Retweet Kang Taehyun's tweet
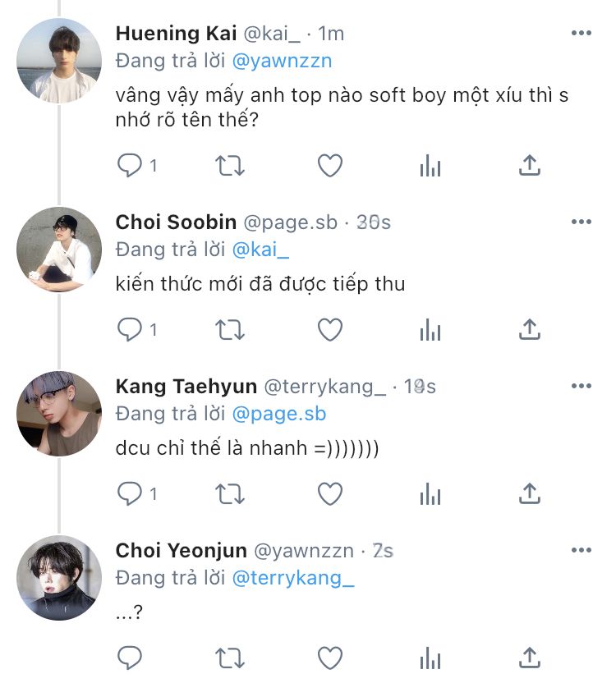616x683 pixels. click(x=230, y=493)
